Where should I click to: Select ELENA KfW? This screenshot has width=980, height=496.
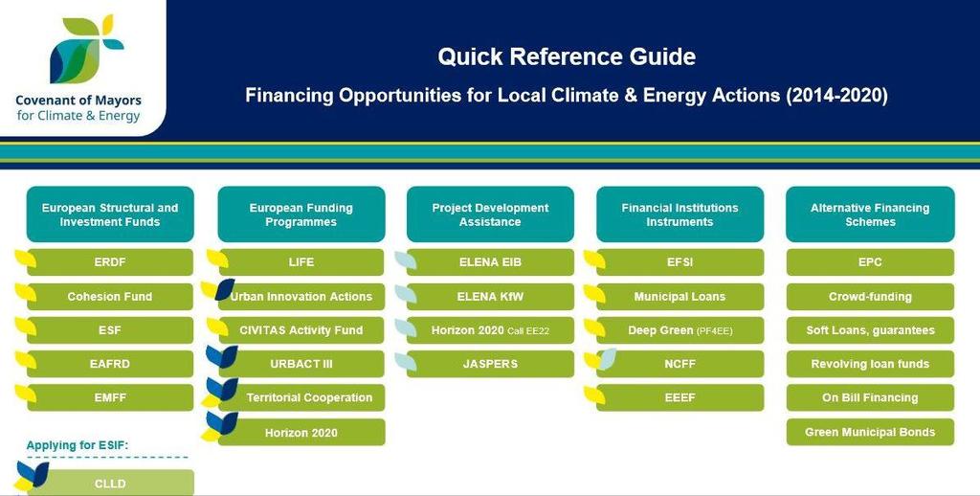[490, 297]
